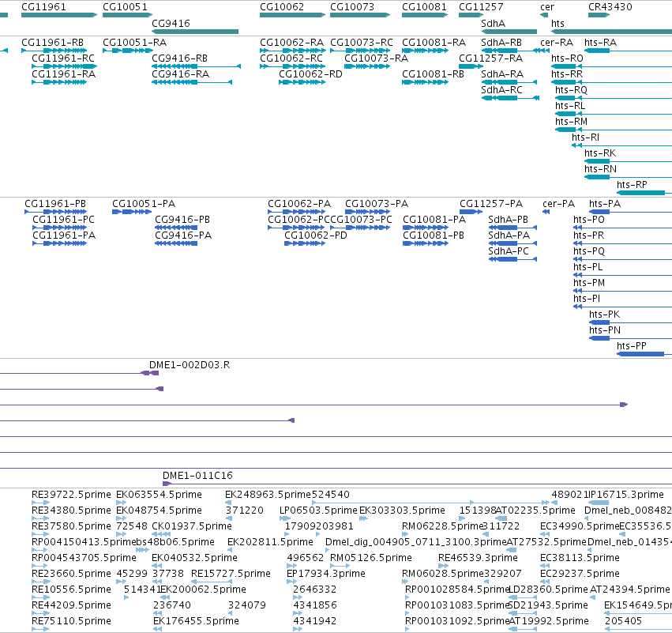672x633 pixels.
Task: Select the 324079 feature label
Action: pyautogui.click(x=247, y=605)
